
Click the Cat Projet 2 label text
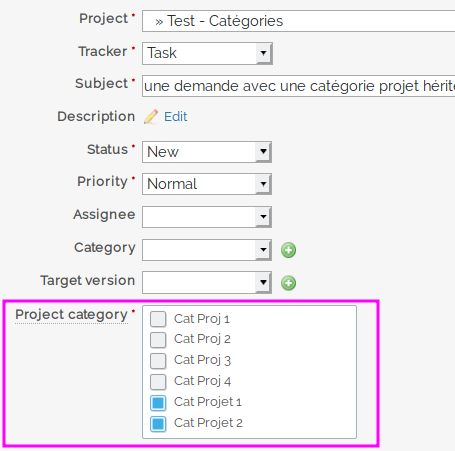point(208,423)
